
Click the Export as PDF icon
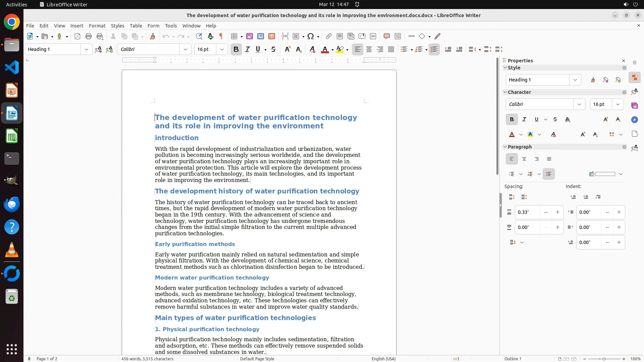[77, 37]
